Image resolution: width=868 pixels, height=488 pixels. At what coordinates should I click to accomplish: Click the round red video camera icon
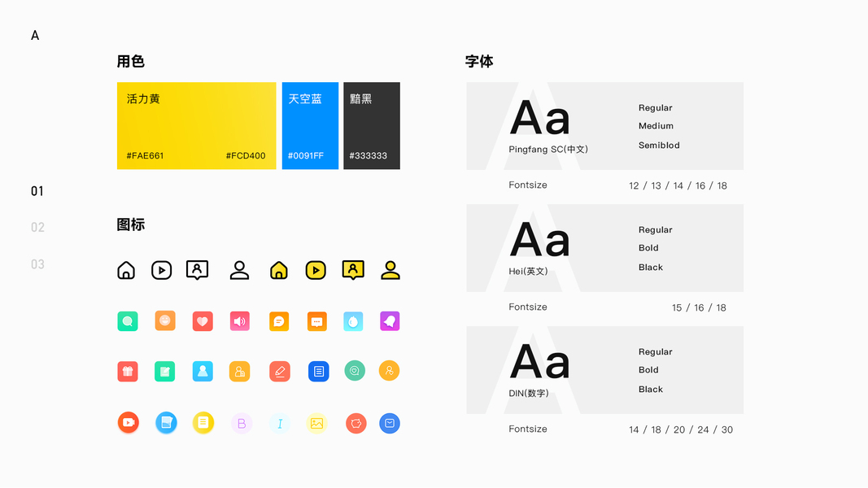pos(129,423)
